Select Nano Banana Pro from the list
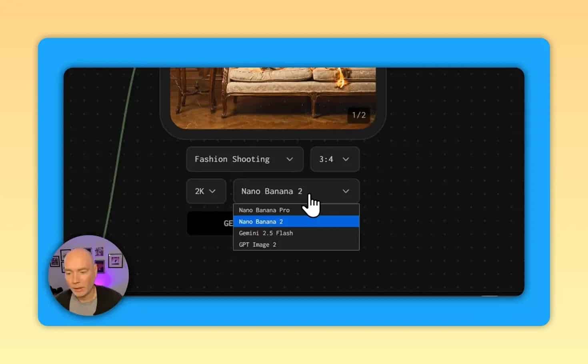The image size is (588, 364). coord(296,210)
